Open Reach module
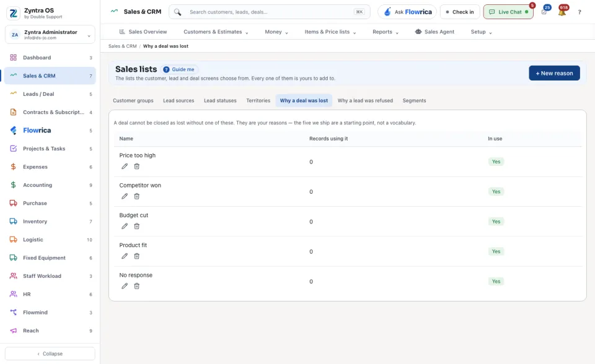Screen dimensions: 595x364 pos(50,331)
